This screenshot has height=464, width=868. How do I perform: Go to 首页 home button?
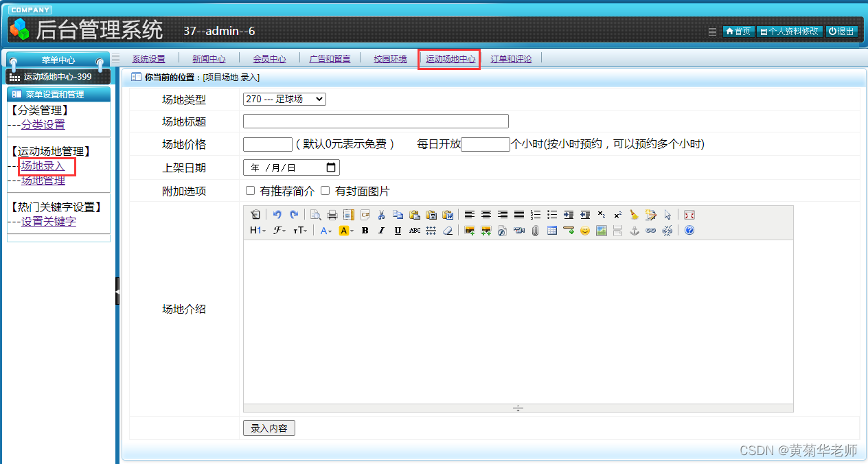739,32
